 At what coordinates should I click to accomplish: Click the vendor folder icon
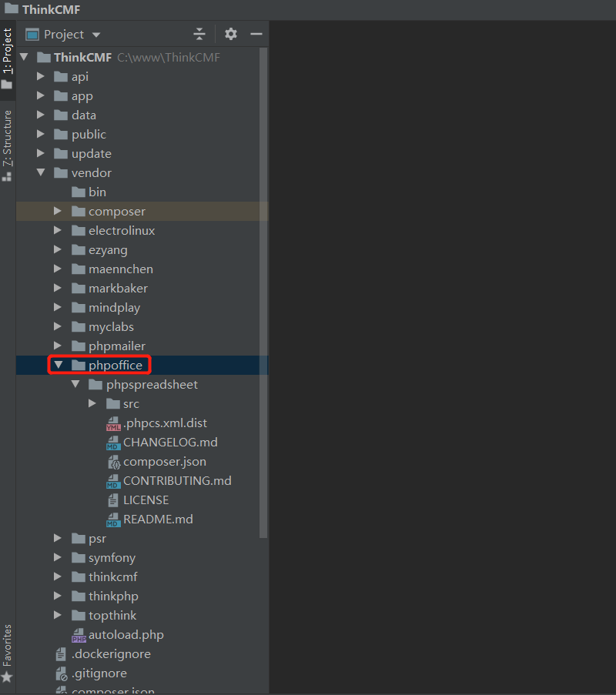click(x=61, y=172)
